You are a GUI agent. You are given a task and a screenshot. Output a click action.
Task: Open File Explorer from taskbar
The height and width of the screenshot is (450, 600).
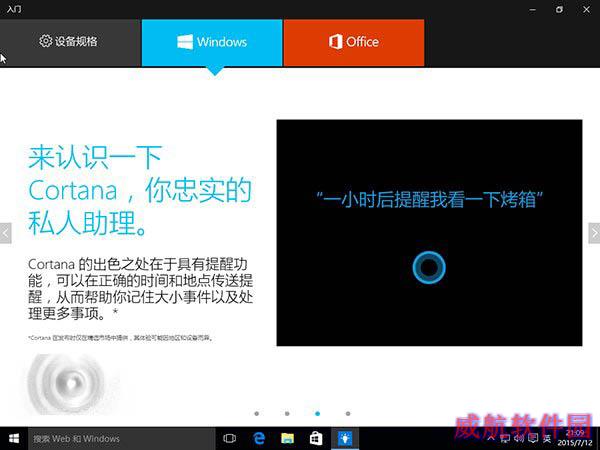tap(287, 439)
